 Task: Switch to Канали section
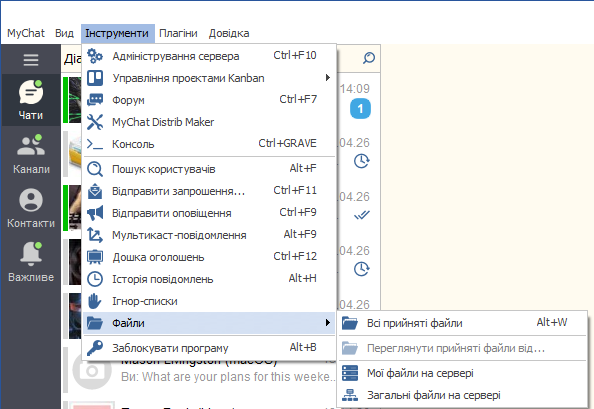coord(31,154)
